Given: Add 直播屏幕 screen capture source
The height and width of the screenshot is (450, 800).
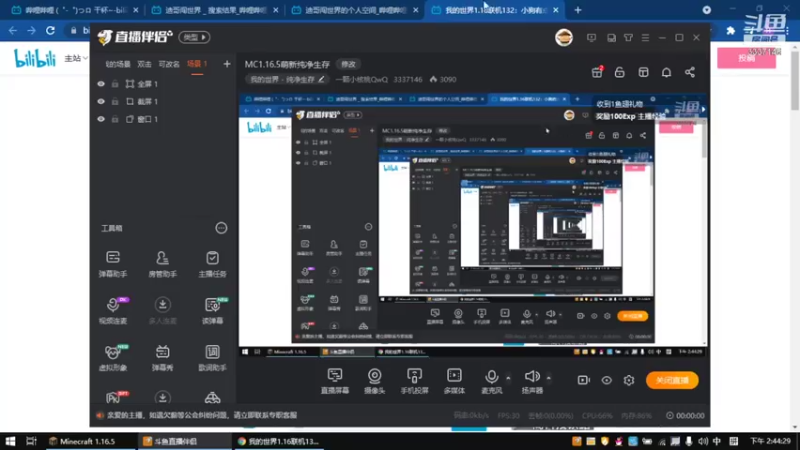Looking at the screenshot, I should coord(335,381).
